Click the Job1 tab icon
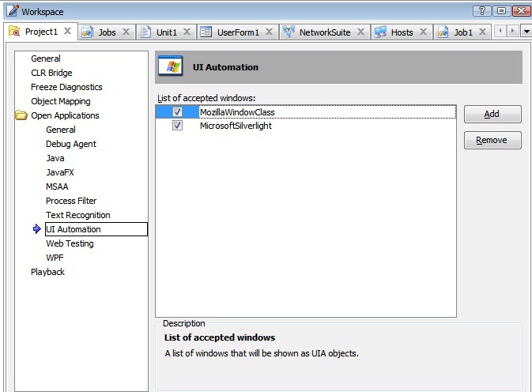532x392 pixels. click(x=442, y=32)
